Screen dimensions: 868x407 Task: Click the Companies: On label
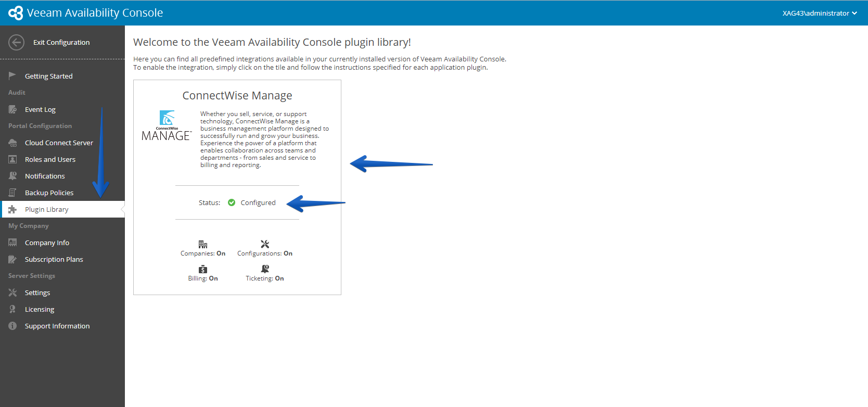[203, 253]
